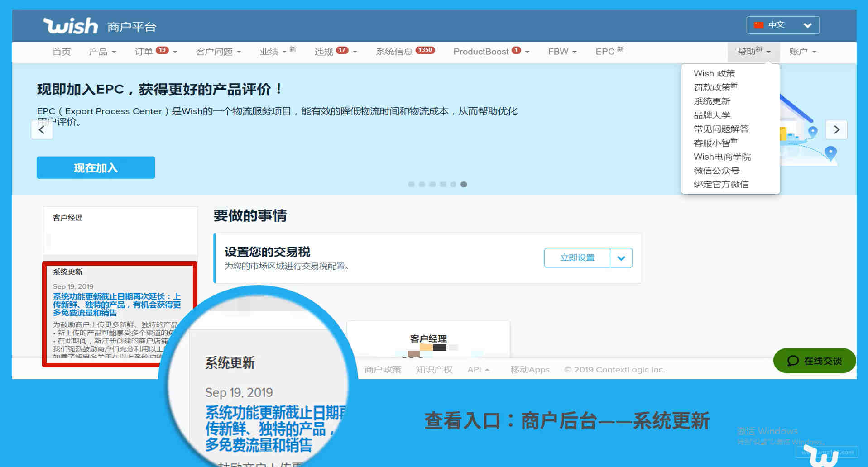
Task: Click the ProductBoost notification badge
Action: 516,50
